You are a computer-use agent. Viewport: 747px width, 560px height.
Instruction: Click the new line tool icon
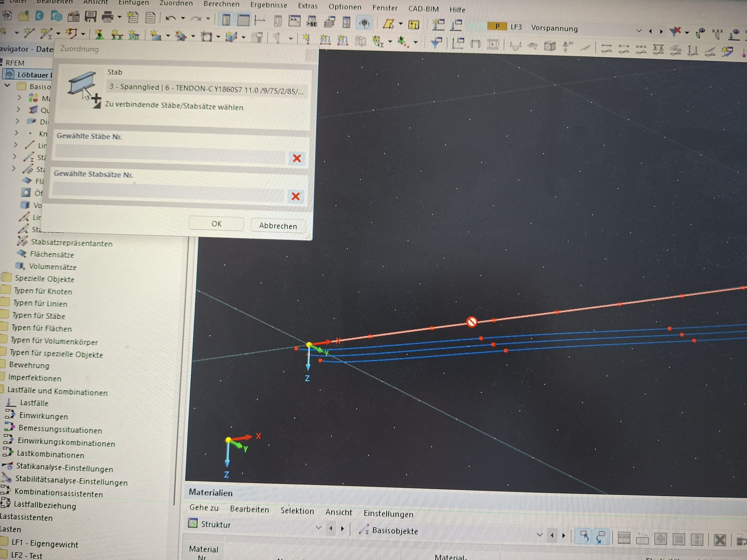[x=29, y=33]
